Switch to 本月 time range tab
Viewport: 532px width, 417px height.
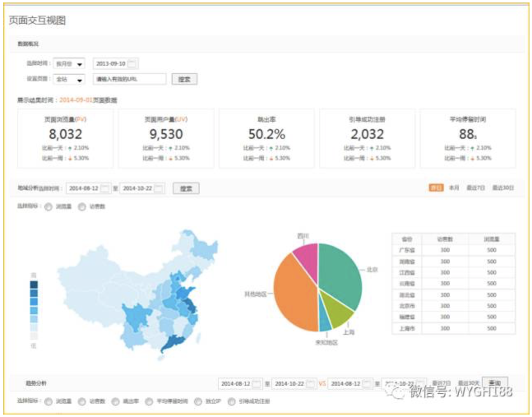(x=454, y=188)
